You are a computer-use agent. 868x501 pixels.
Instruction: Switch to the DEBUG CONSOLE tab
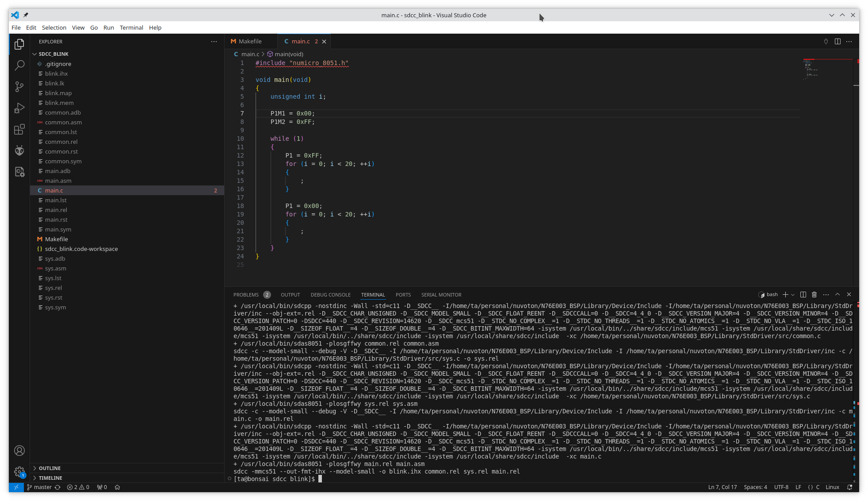point(330,295)
